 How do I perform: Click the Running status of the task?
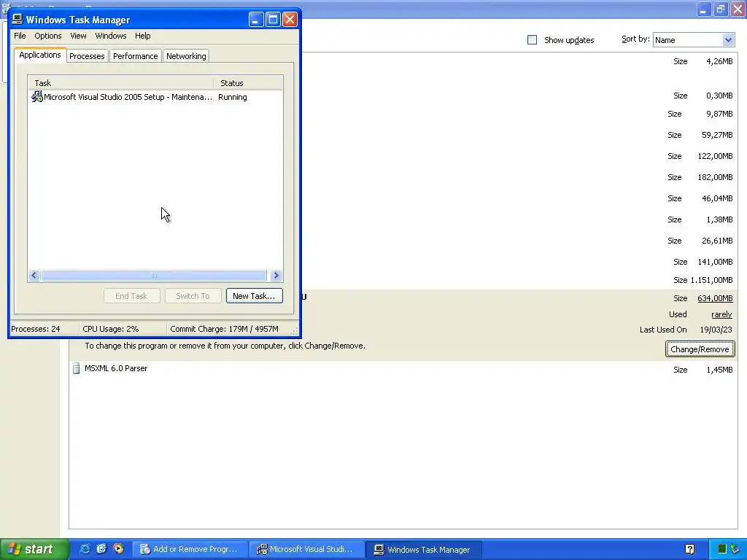[233, 97]
